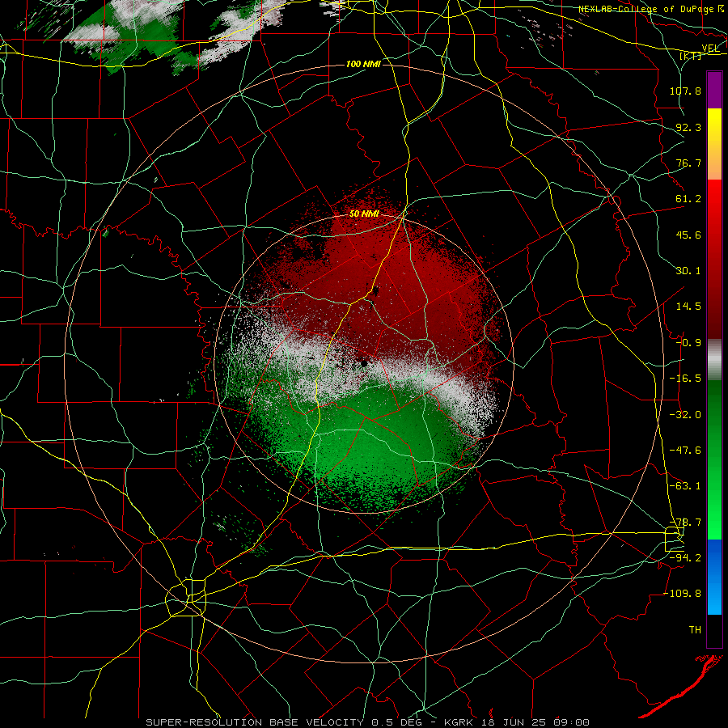Click the gray near-zero segment of the color bar
The height and width of the screenshot is (728, 728).
[x=714, y=360]
